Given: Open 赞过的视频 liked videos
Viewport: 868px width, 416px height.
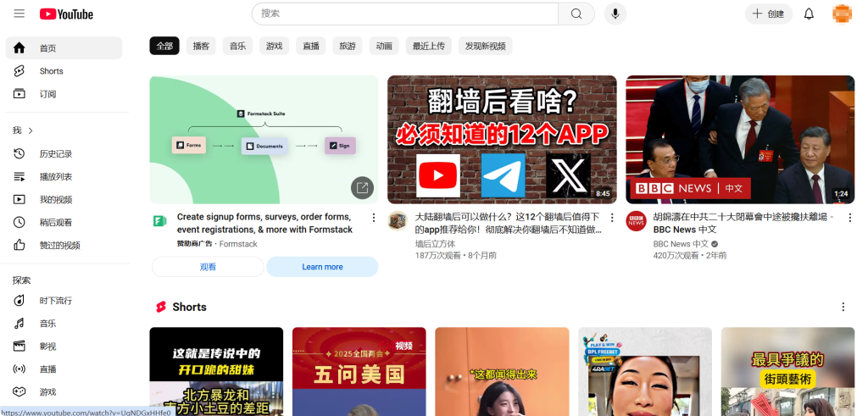Looking at the screenshot, I should coord(59,245).
